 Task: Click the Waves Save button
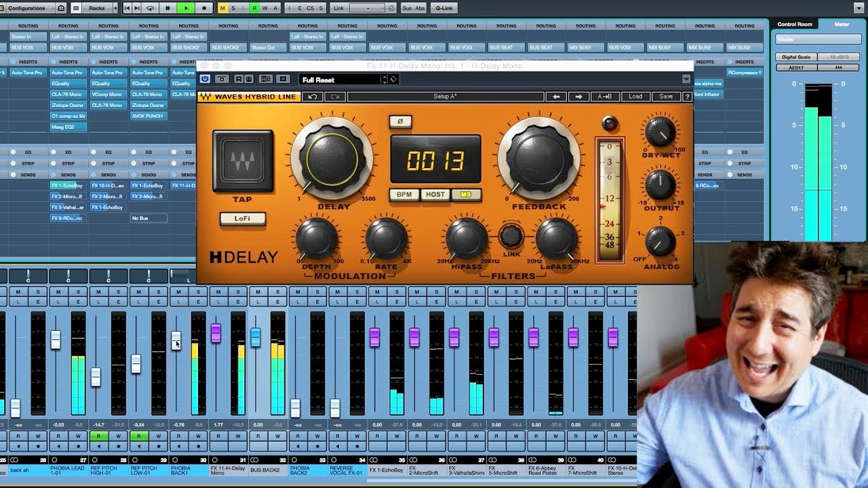tap(666, 96)
